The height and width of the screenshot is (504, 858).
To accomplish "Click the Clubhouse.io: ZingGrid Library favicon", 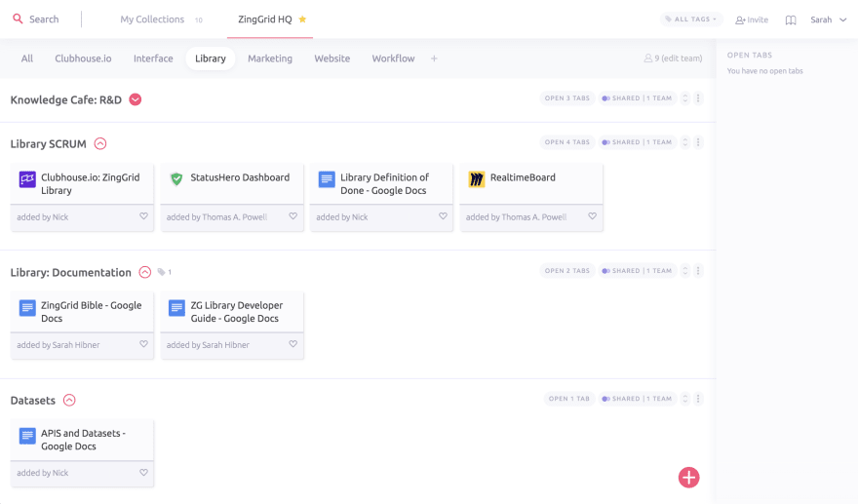I will pyautogui.click(x=27, y=179).
